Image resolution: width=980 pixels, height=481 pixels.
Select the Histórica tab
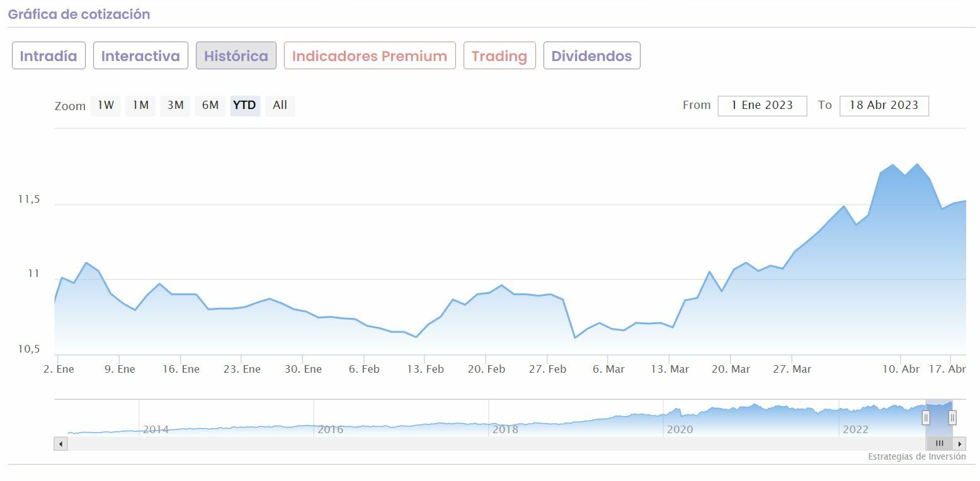coord(236,56)
